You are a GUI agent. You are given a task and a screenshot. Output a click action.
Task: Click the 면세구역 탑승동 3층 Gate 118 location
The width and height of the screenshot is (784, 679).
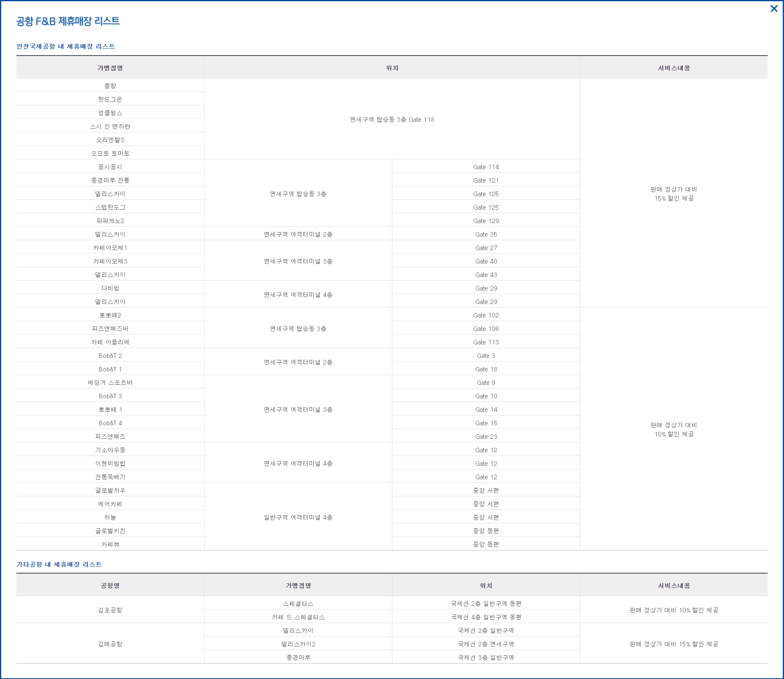pyautogui.click(x=392, y=119)
